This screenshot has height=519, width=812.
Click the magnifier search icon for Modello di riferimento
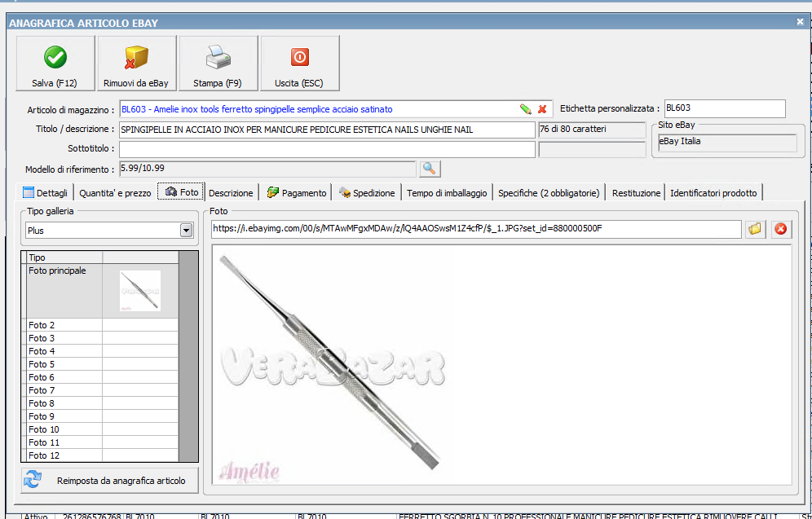430,169
